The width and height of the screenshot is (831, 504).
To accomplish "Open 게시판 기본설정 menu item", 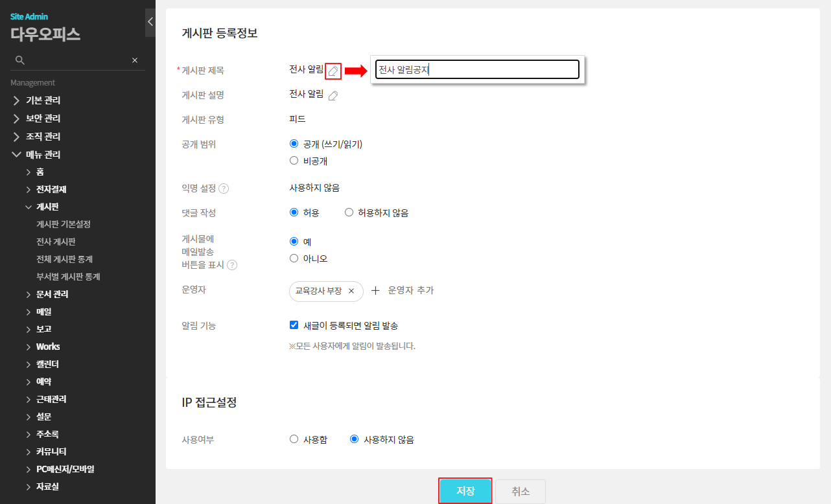I will (64, 224).
